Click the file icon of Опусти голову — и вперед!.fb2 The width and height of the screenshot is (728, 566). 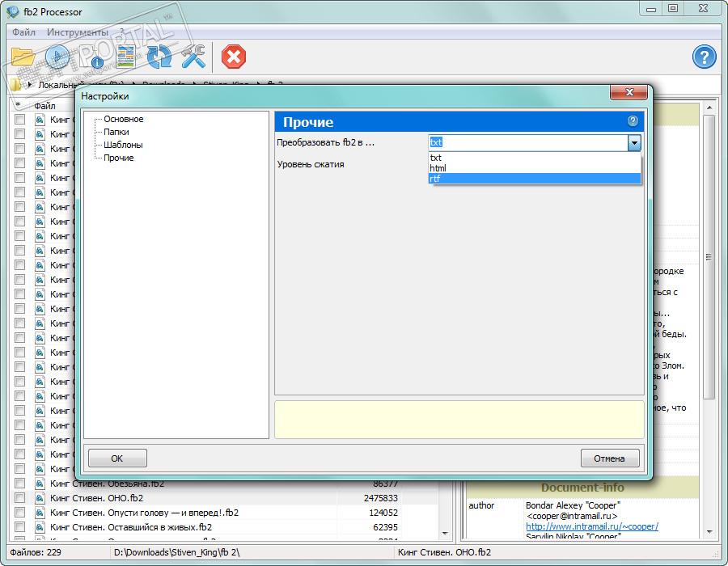(40, 512)
